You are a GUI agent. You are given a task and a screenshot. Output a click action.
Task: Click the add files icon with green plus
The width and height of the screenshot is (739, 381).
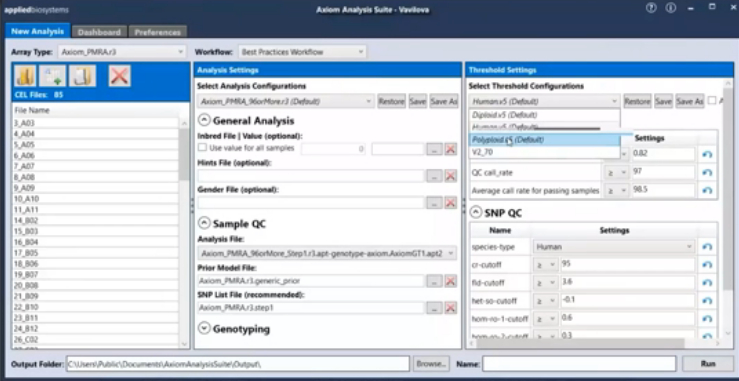tap(52, 75)
